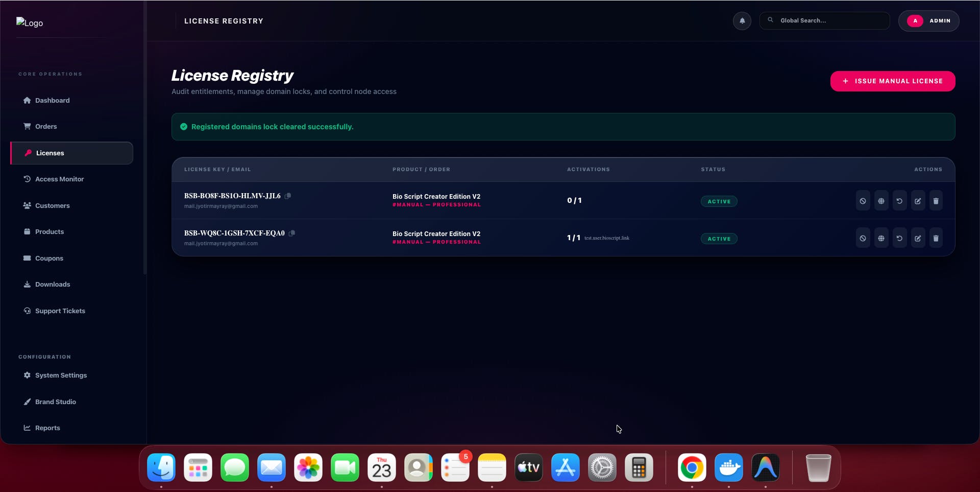Navigate to Customers
The image size is (980, 492).
click(71, 206)
